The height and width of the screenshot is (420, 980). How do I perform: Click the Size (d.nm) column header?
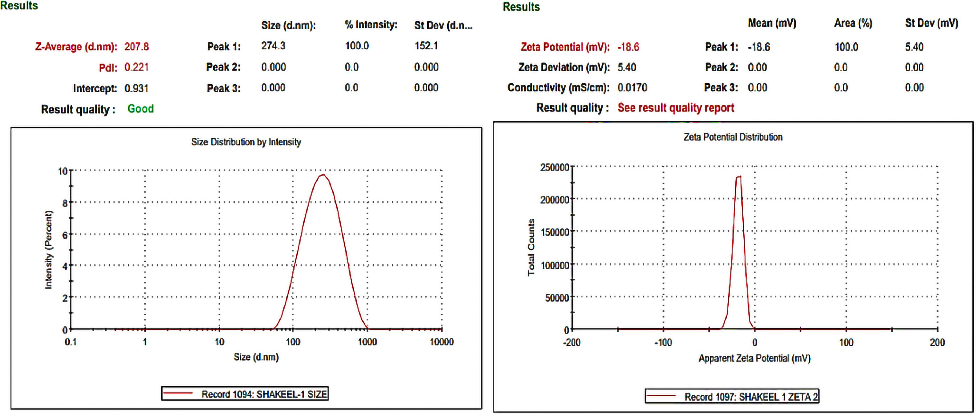click(288, 25)
